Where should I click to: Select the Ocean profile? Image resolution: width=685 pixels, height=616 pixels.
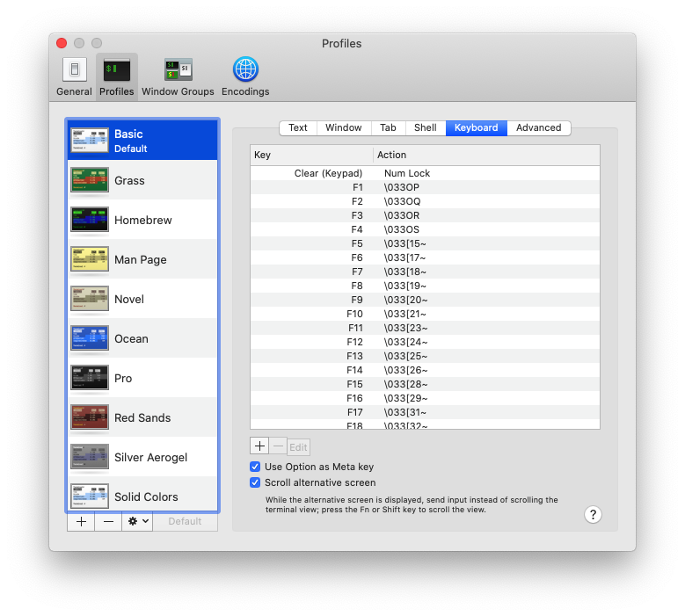[142, 338]
